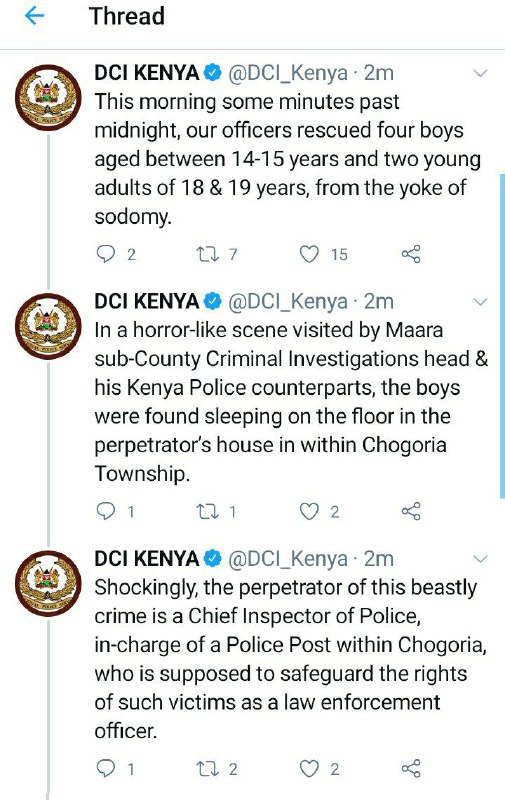Retweet the Chogoria Township tweet
The image size is (505, 800).
[x=208, y=511]
